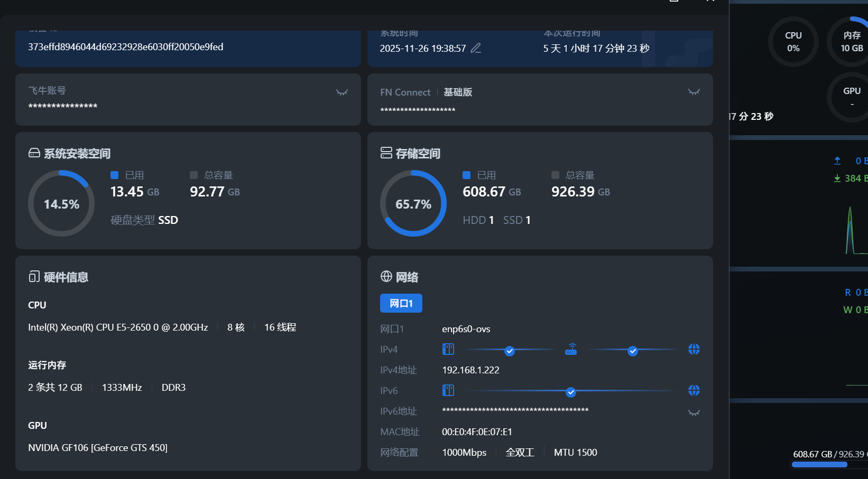Click the router icon in the IPv4 row

571,350
